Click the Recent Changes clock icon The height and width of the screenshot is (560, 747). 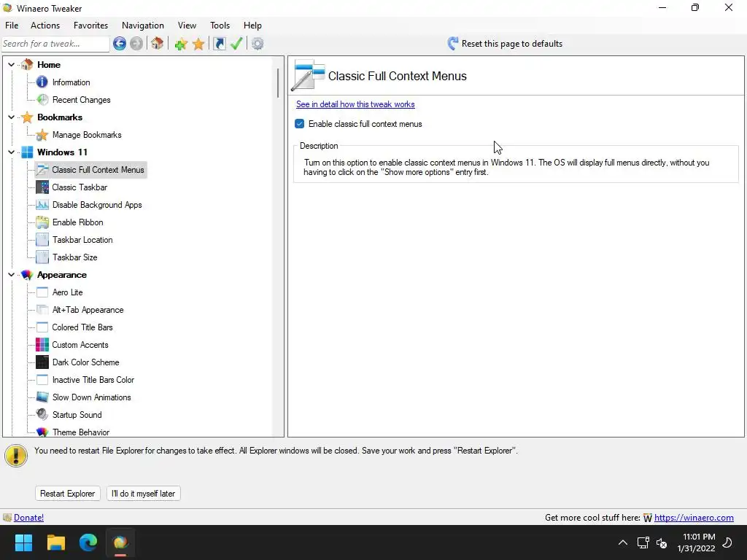(x=42, y=99)
